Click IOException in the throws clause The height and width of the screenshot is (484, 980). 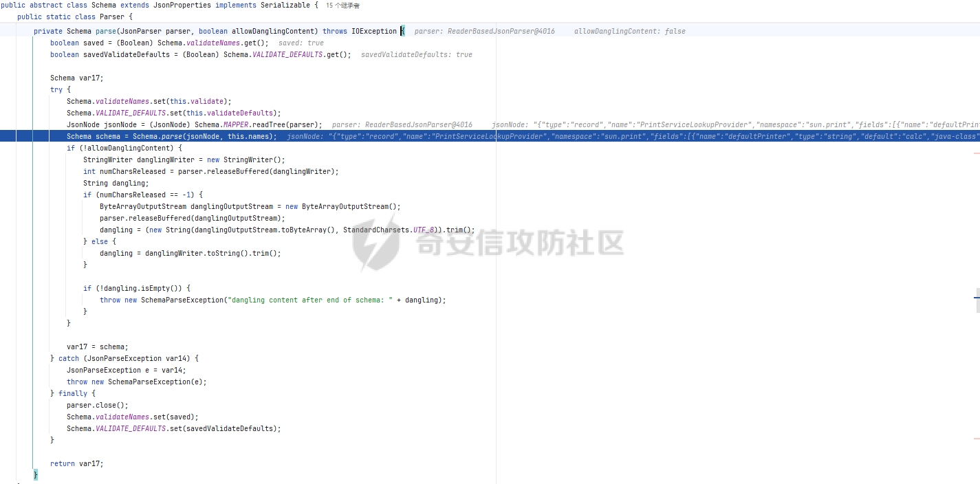tap(373, 31)
